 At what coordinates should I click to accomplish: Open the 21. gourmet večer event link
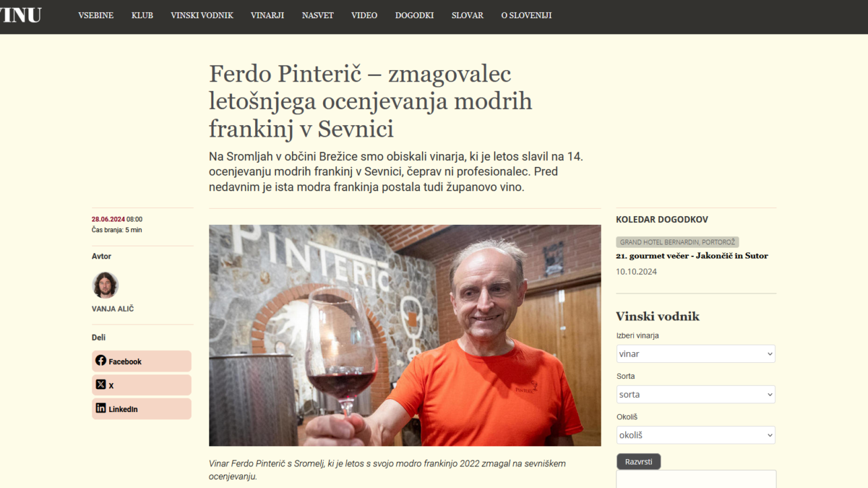(x=692, y=256)
